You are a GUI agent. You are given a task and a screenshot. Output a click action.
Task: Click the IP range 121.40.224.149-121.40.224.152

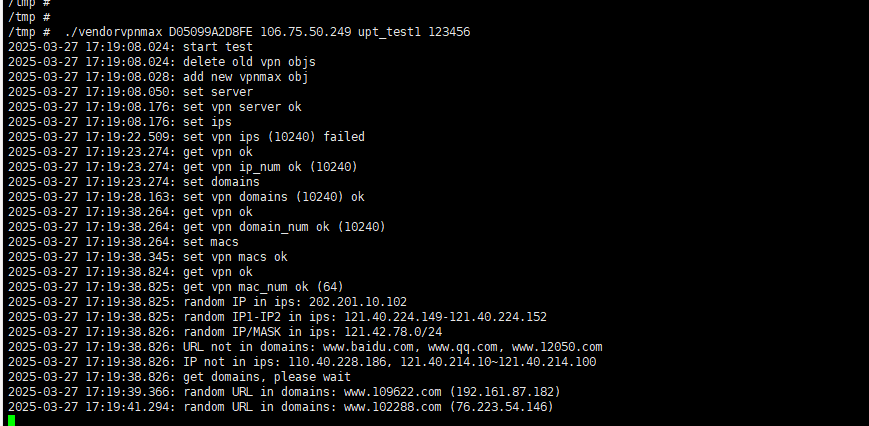(x=446, y=317)
